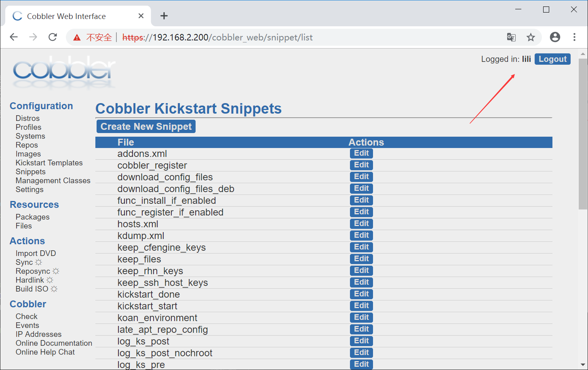Click the Actions column header
The width and height of the screenshot is (588, 370).
point(366,142)
